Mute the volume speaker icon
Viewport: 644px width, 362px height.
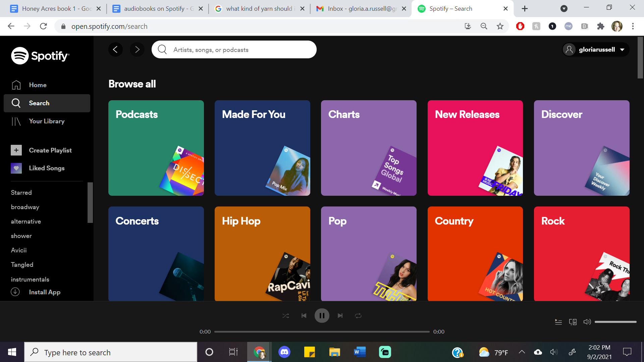[x=587, y=322]
